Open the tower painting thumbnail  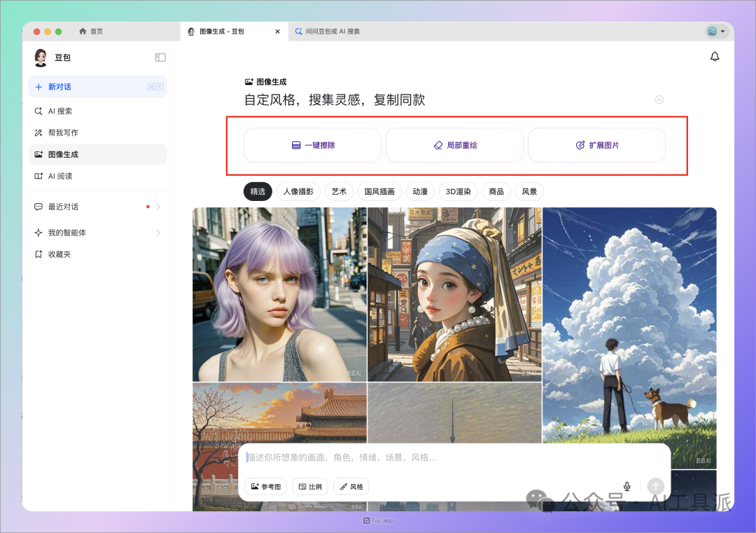pyautogui.click(x=455, y=413)
